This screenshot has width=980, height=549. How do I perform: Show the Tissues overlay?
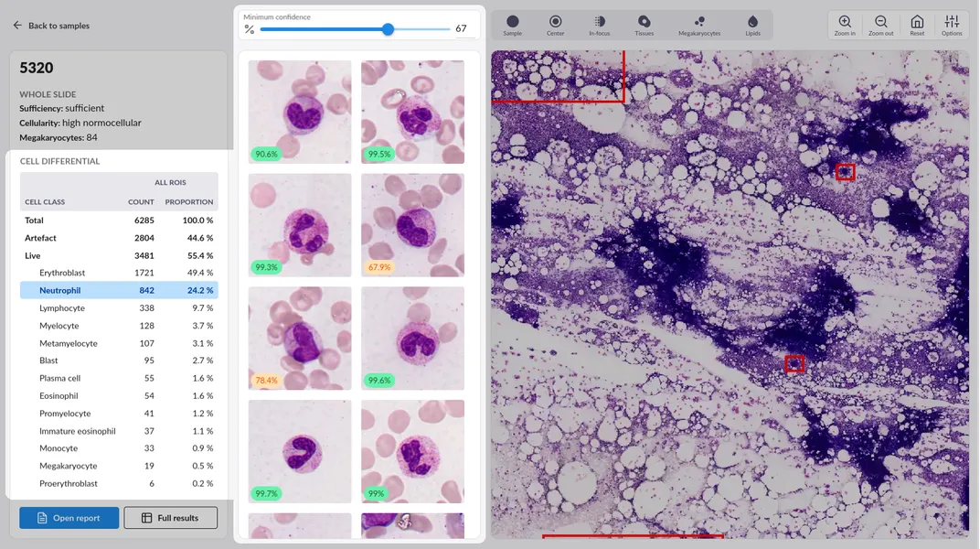[x=644, y=25]
